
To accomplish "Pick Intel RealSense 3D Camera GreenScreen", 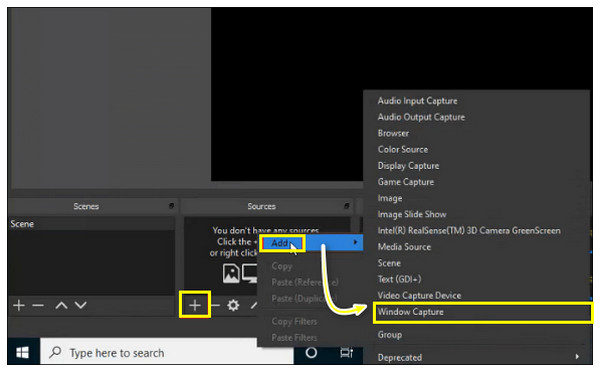I will point(469,230).
